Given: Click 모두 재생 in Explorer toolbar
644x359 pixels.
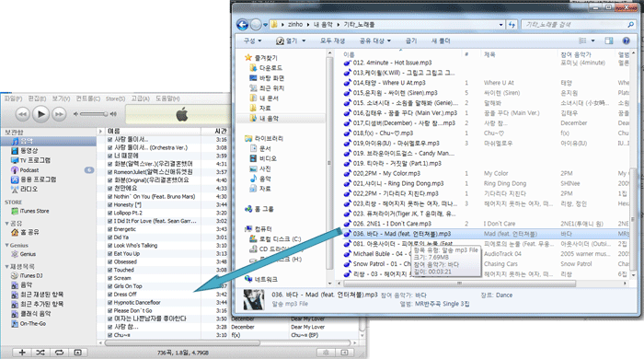Looking at the screenshot, I should point(332,41).
